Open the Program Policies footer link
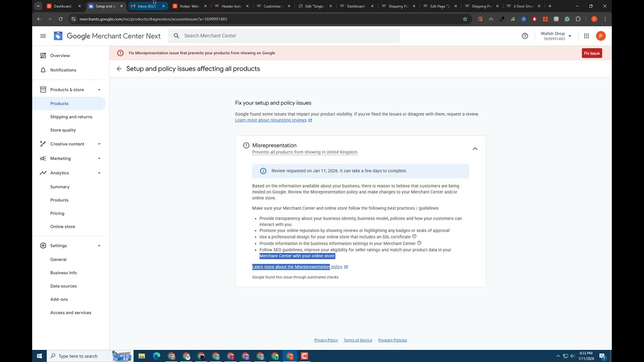This screenshot has height=362, width=644. tap(392, 340)
